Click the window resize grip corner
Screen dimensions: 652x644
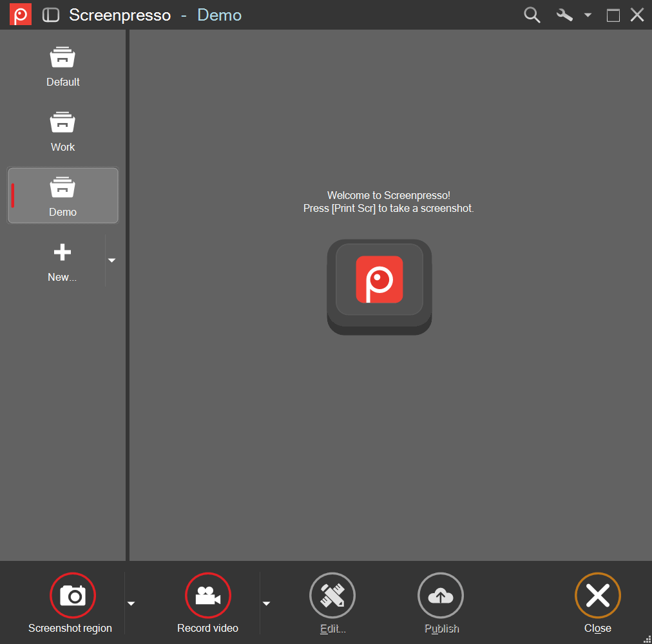click(x=647, y=639)
